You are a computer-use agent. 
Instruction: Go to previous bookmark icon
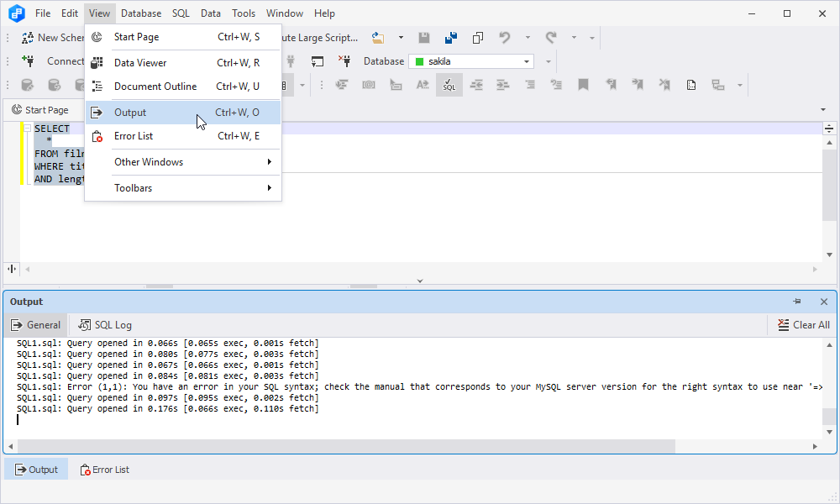611,85
